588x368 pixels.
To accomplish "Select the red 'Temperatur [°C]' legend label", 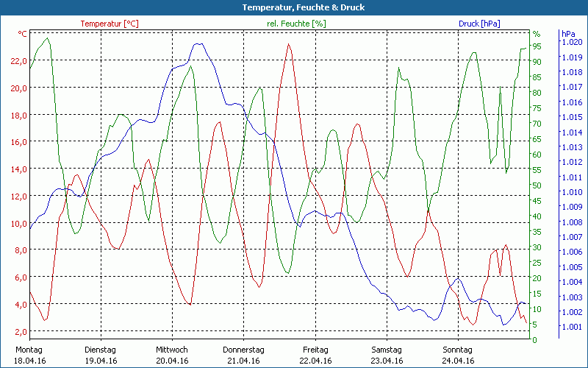I will coord(110,24).
